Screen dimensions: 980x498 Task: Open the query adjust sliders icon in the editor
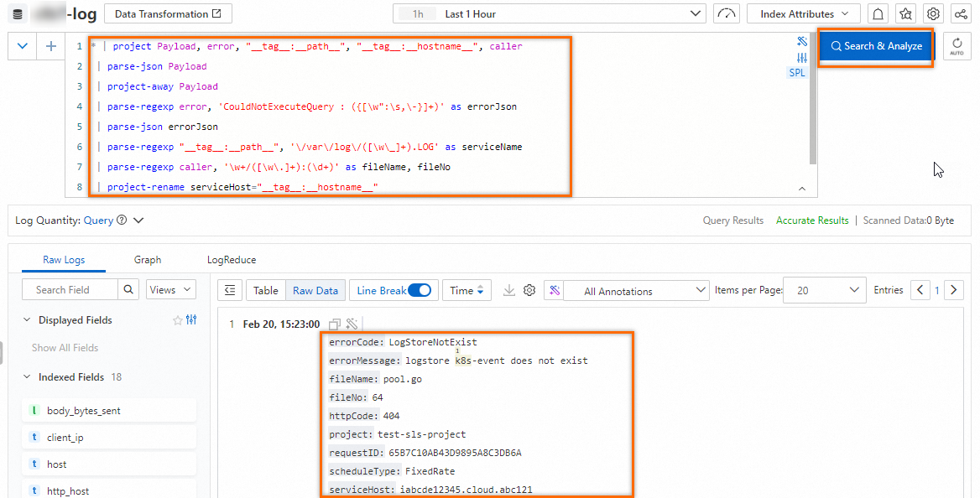click(802, 58)
